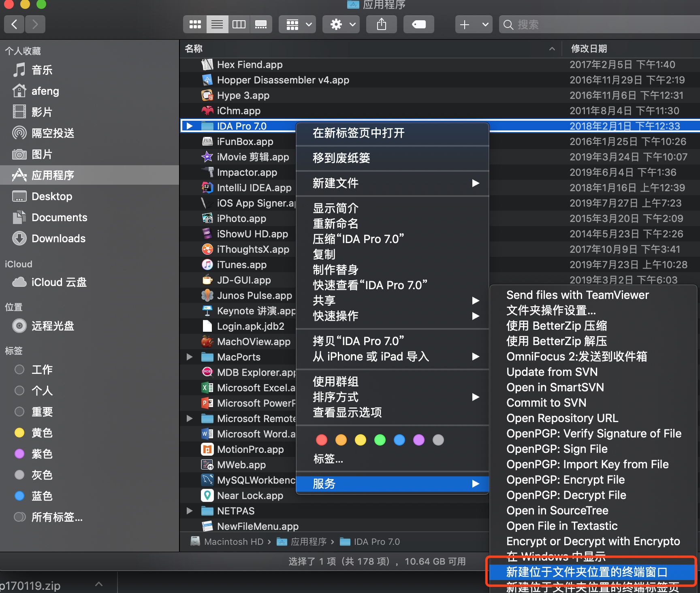Open Documents in the sidebar
The width and height of the screenshot is (700, 593).
[x=90, y=217]
